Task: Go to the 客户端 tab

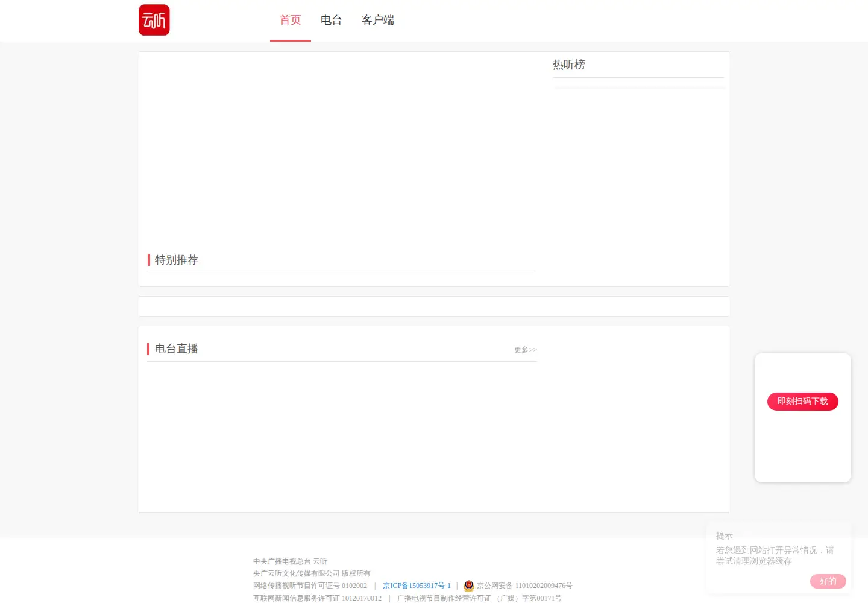Action: 378,20
